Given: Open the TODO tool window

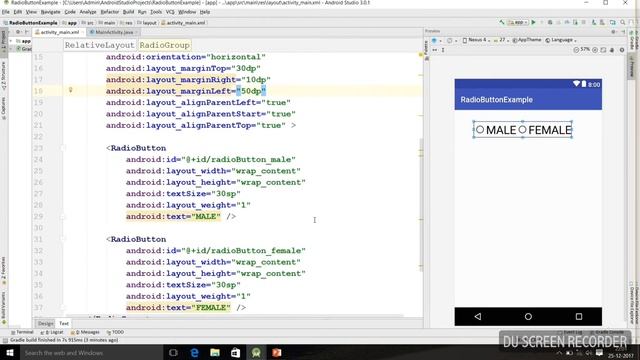Looking at the screenshot, I should 115,332.
